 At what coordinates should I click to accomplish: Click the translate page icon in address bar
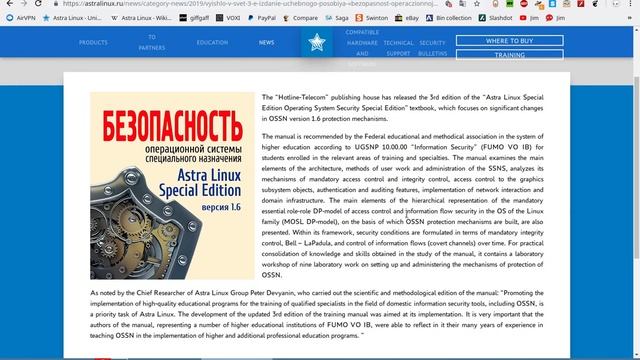point(462,4)
